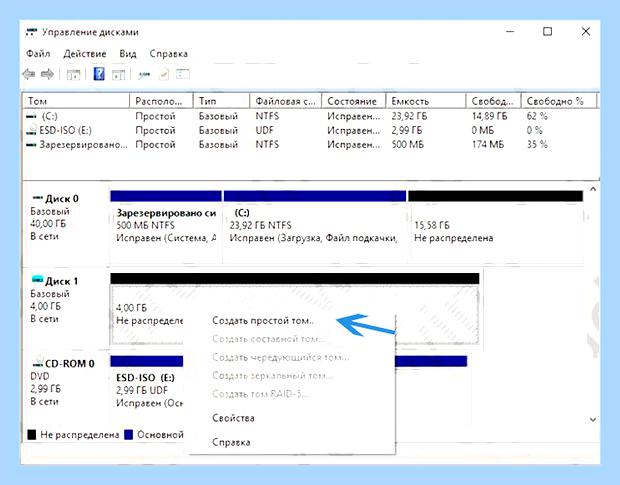Click the disc icon beside ESD-ISO (E:) row

(32, 130)
